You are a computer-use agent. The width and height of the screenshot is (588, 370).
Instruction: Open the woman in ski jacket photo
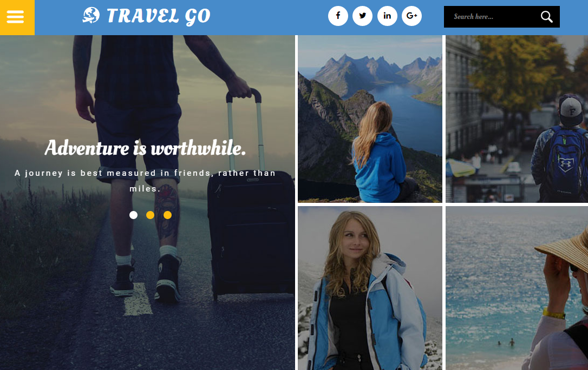[x=370, y=288]
